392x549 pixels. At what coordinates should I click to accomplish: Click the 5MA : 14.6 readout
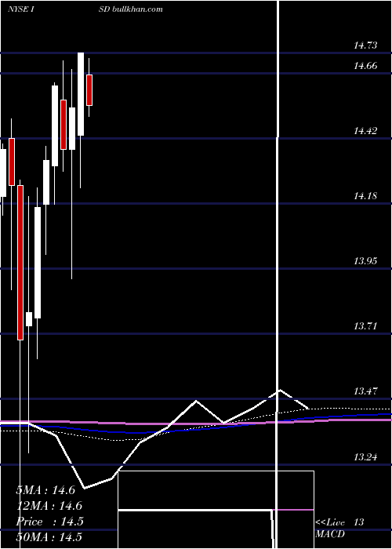tap(45, 490)
